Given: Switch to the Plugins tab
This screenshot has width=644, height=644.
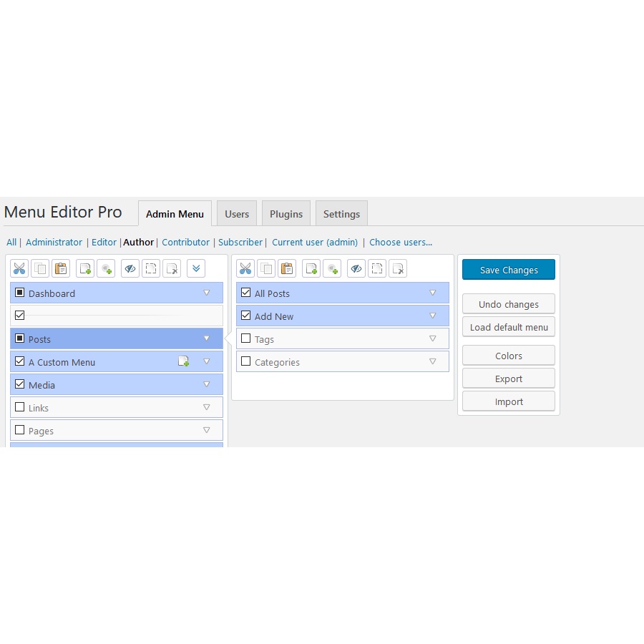Looking at the screenshot, I should 286,213.
